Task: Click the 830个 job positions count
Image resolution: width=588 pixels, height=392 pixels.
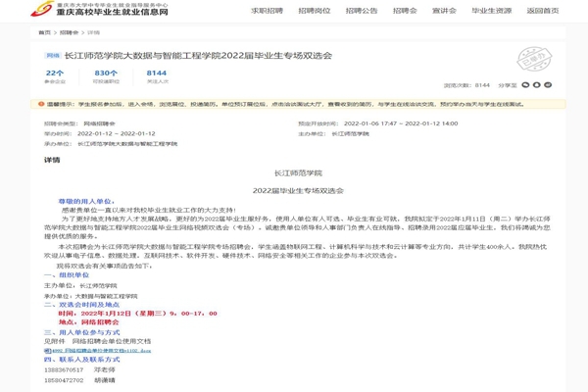Action: 106,76
